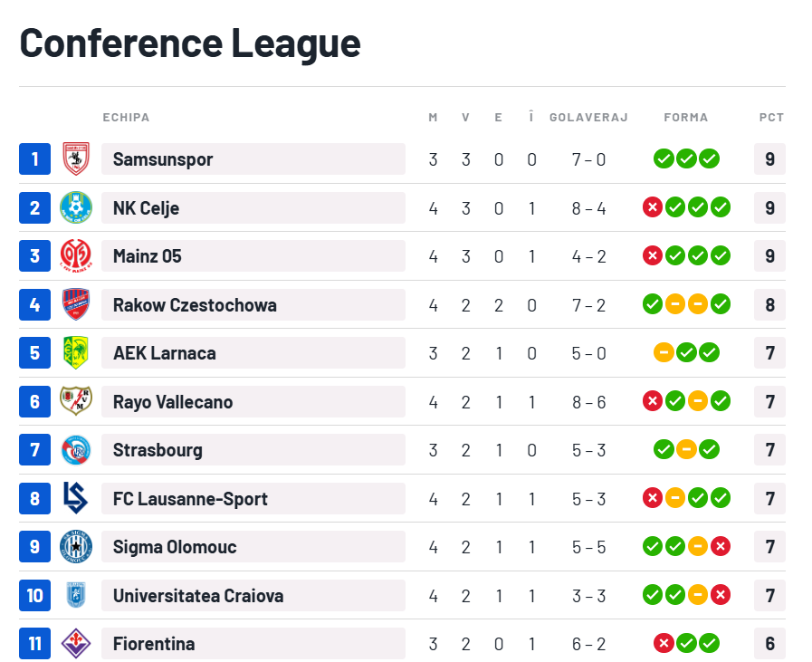Click AEK Larnaca's yellow draw form indicator
This screenshot has width=812, height=662.
664,353
